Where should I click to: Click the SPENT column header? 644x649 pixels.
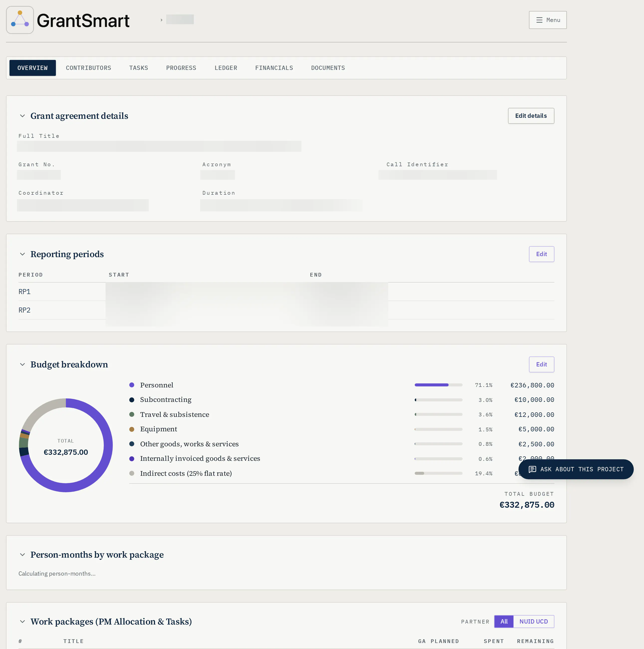click(x=494, y=642)
